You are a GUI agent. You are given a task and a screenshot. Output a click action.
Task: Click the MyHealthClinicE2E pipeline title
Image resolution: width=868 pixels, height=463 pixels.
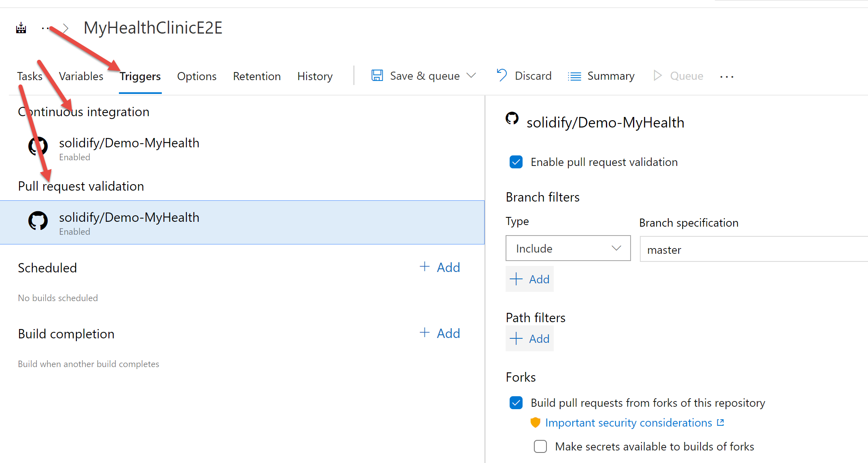pos(153,28)
